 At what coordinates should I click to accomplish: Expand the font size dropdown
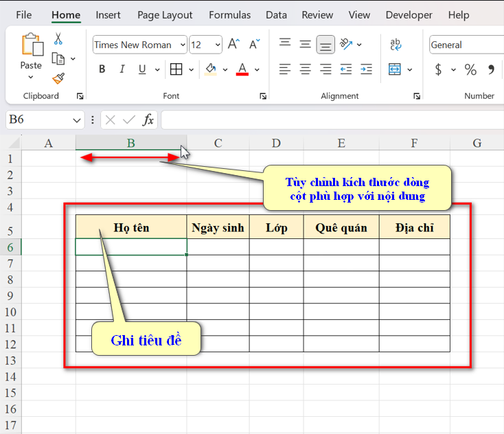[x=216, y=45]
